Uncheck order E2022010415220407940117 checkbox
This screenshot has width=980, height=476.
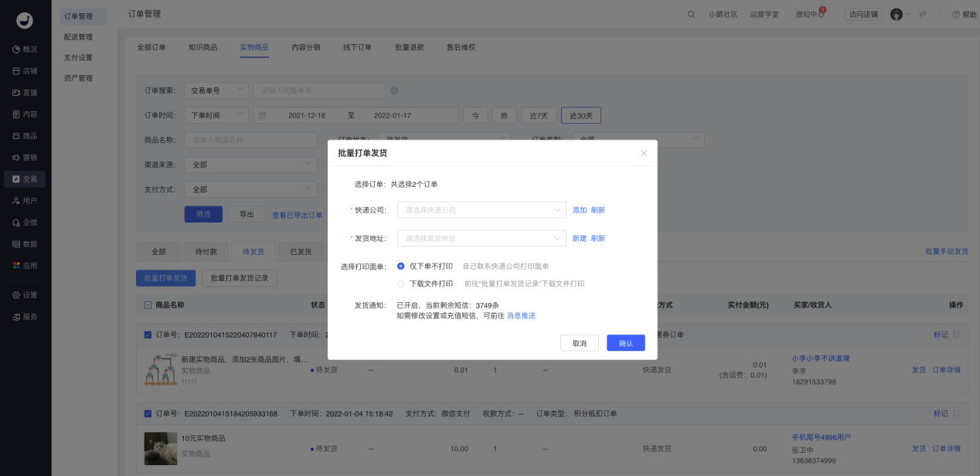(148, 335)
